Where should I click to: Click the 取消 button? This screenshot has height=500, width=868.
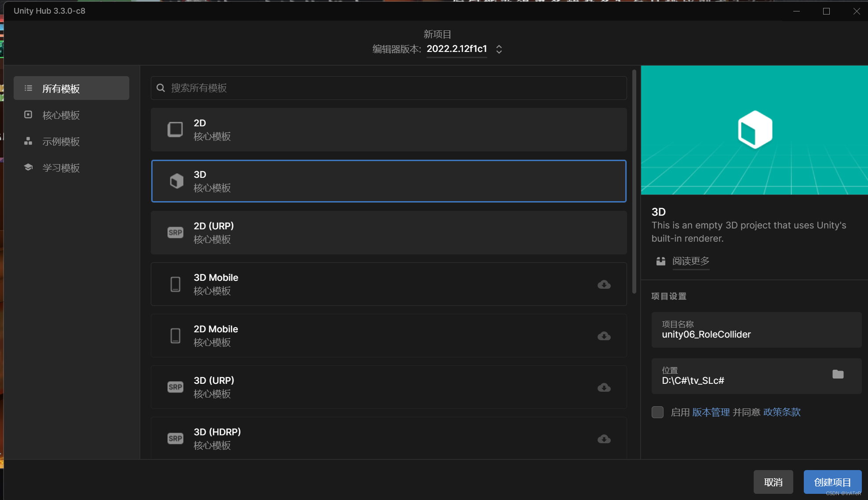pyautogui.click(x=773, y=482)
